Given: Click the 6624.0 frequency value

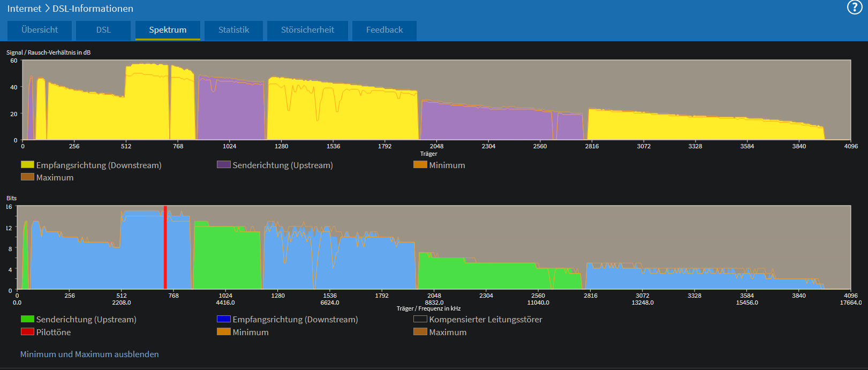Looking at the screenshot, I should [x=330, y=303].
